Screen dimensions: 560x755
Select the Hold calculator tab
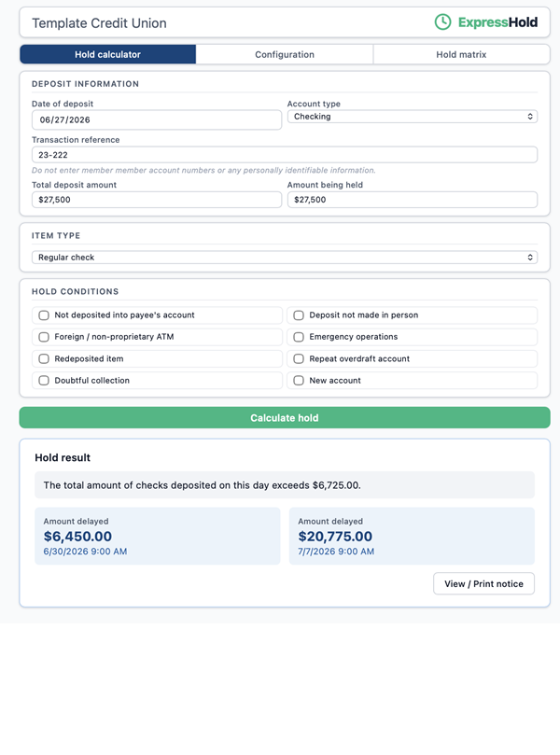point(108,54)
